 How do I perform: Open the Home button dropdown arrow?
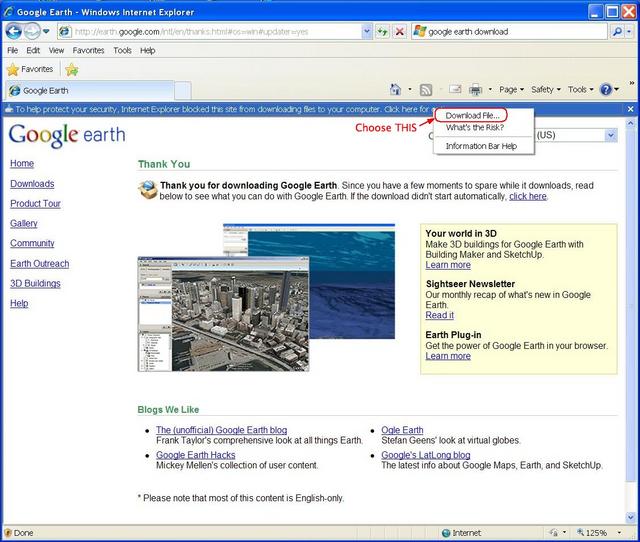click(x=410, y=89)
